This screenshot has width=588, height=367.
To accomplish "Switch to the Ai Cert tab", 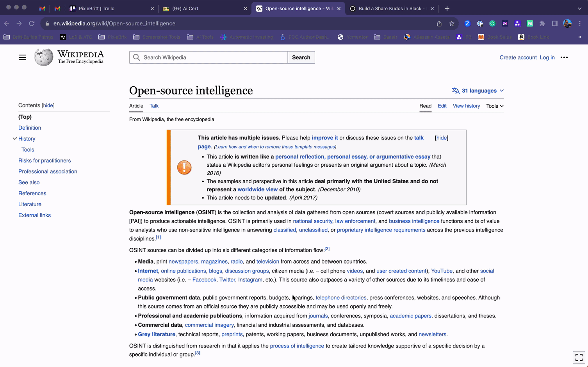I will [204, 8].
